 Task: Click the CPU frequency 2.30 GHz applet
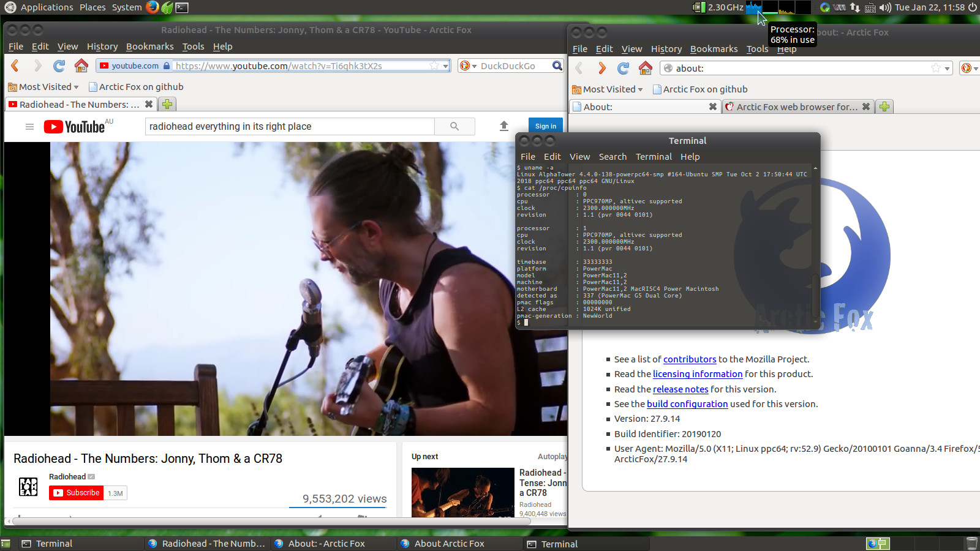pyautogui.click(x=718, y=7)
